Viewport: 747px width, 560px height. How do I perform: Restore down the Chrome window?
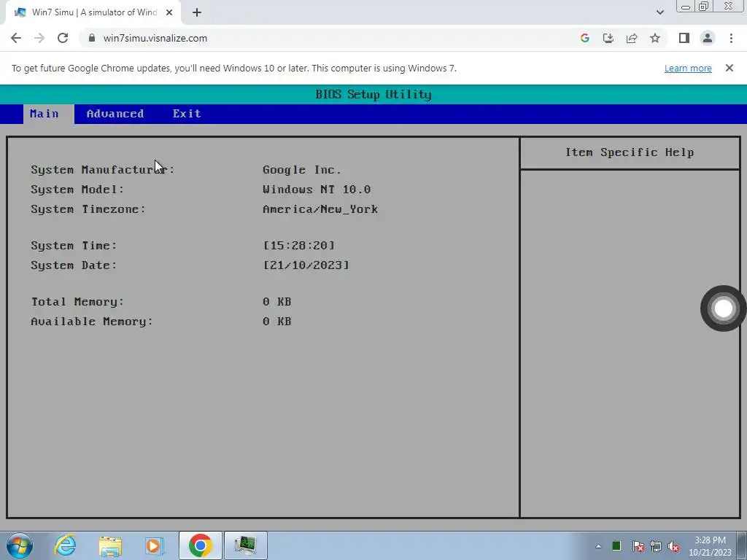point(704,6)
